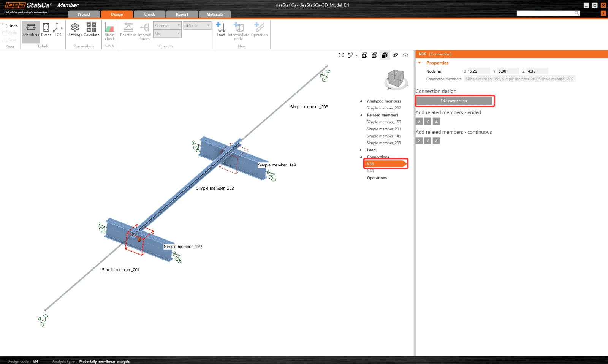
Task: Click the Load icon in the New group
Action: pyautogui.click(x=221, y=30)
